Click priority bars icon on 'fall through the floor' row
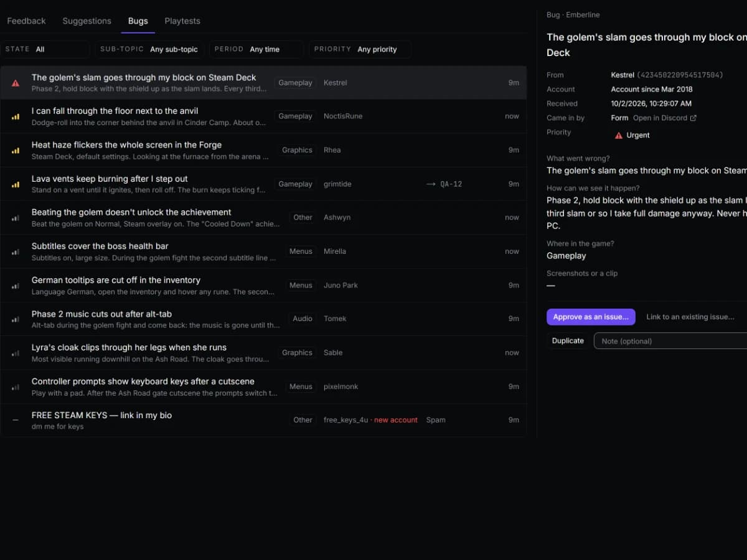The image size is (747, 560). [16, 116]
